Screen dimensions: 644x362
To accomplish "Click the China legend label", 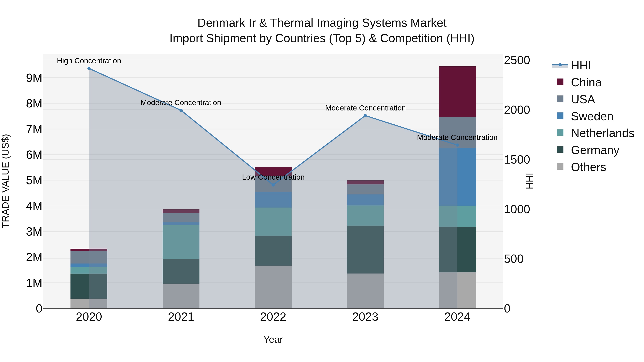I will [x=586, y=82].
